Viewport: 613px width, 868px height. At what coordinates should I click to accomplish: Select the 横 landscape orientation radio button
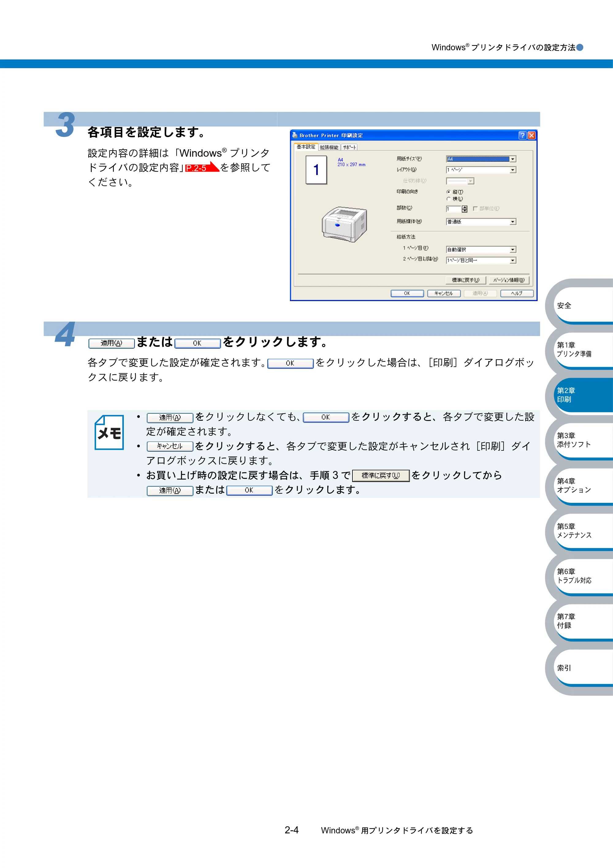[x=449, y=199]
